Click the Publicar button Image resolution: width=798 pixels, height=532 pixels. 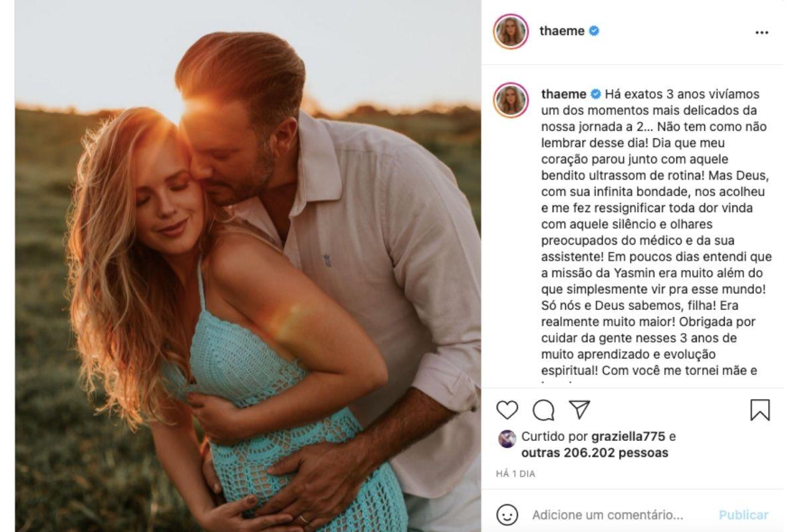point(743,515)
